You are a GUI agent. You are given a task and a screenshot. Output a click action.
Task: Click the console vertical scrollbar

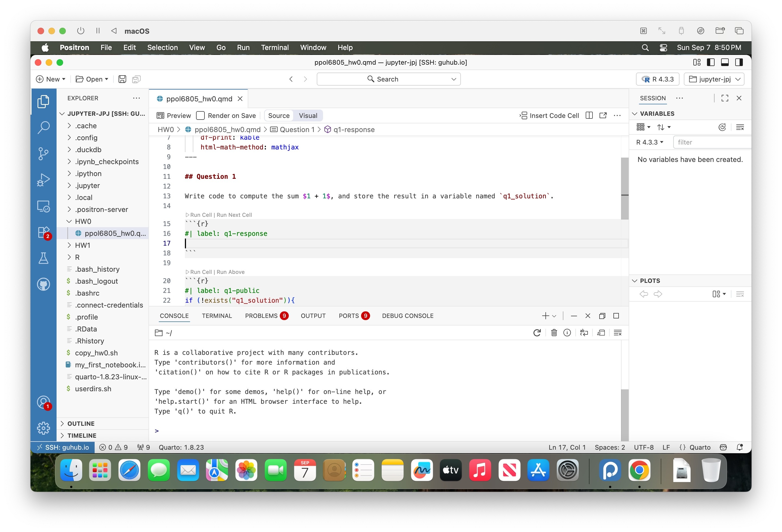coord(625,415)
